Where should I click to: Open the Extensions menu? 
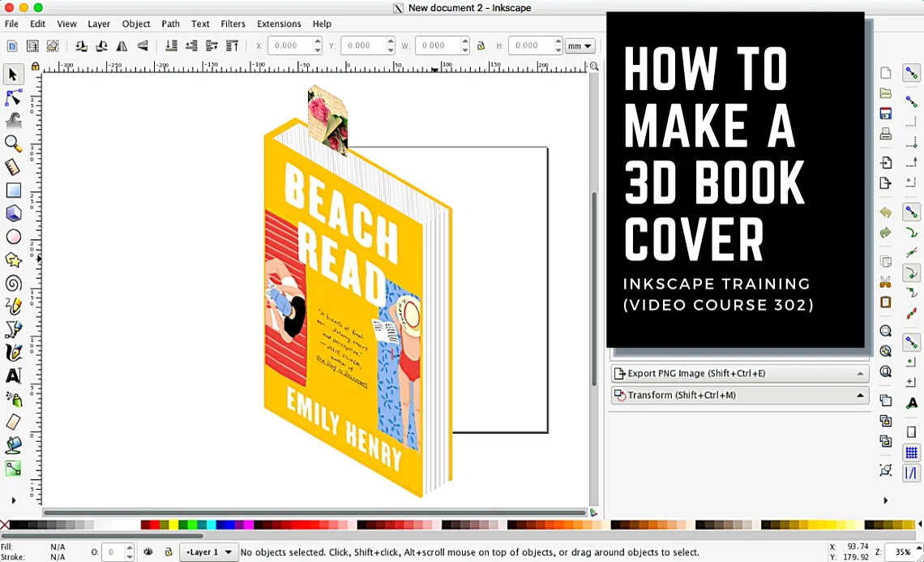click(279, 24)
